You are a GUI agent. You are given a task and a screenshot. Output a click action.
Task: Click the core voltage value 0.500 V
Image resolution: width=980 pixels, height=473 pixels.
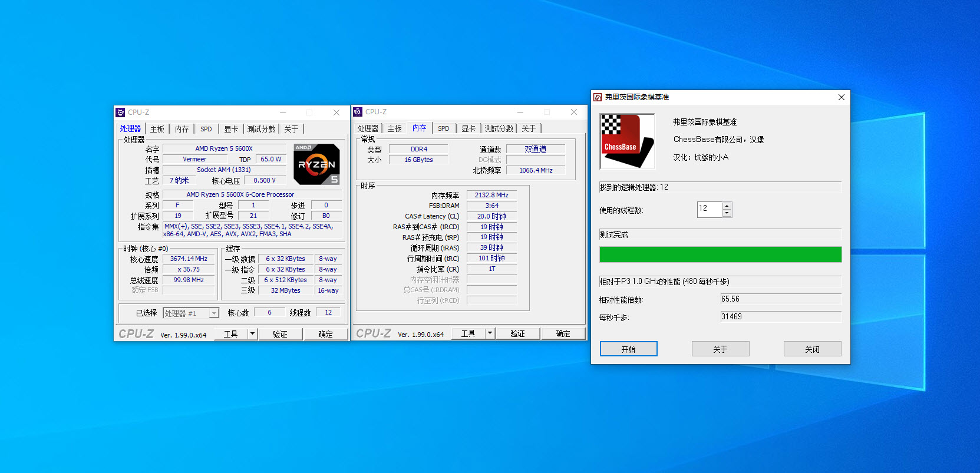tap(265, 181)
